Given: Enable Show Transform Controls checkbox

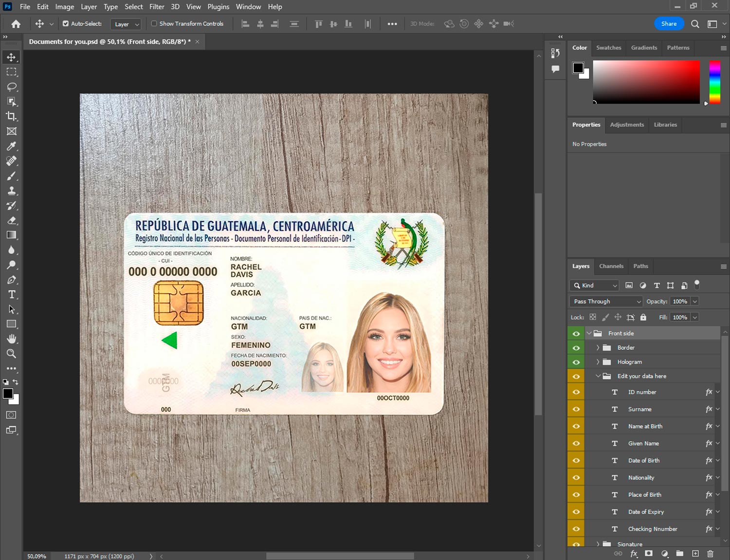Looking at the screenshot, I should pos(154,23).
